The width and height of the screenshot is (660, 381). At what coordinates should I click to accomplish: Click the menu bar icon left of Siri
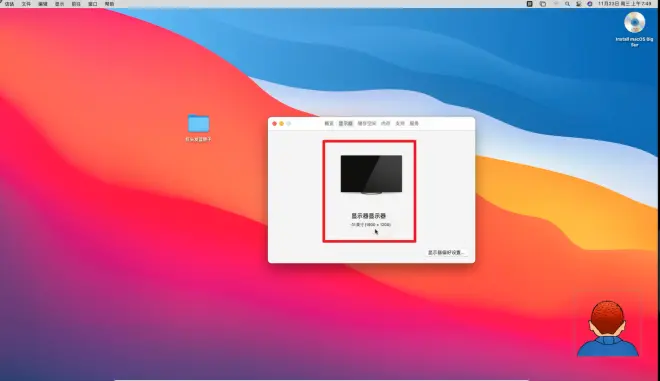click(579, 4)
